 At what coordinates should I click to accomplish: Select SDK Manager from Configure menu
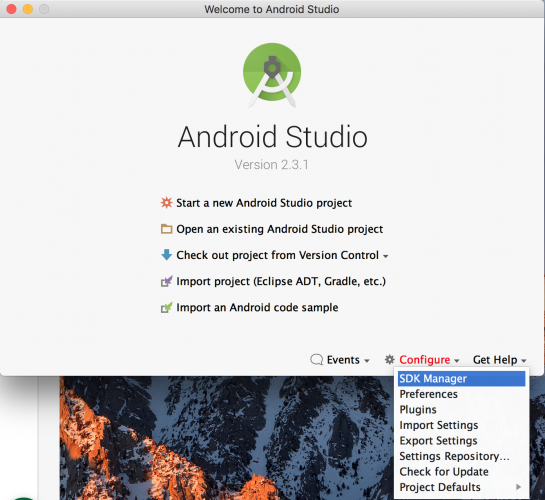[x=461, y=378]
